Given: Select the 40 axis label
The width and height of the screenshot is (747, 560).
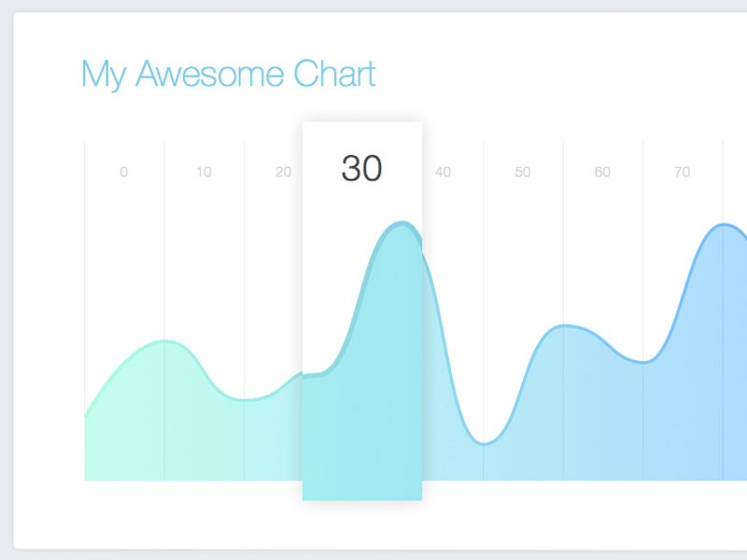Looking at the screenshot, I should (443, 172).
